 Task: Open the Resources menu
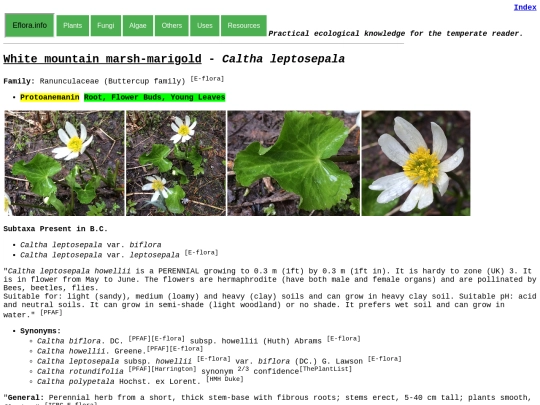coord(244,25)
